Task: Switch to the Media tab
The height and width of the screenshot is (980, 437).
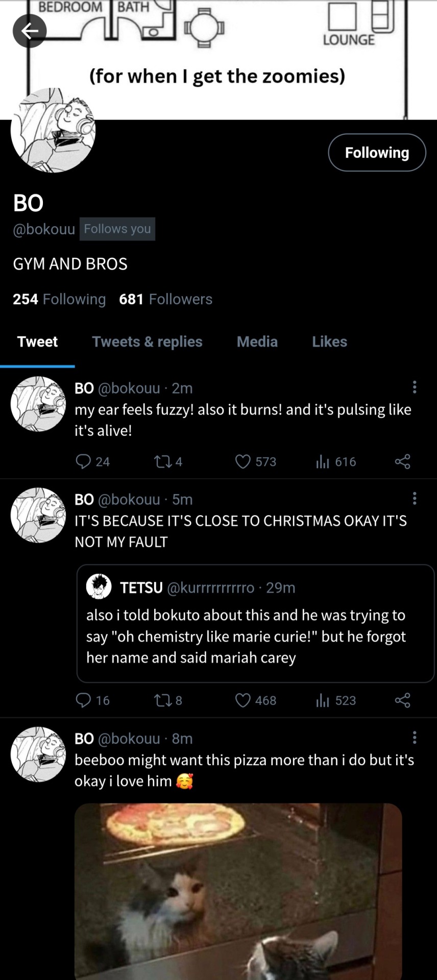Action: [x=257, y=341]
